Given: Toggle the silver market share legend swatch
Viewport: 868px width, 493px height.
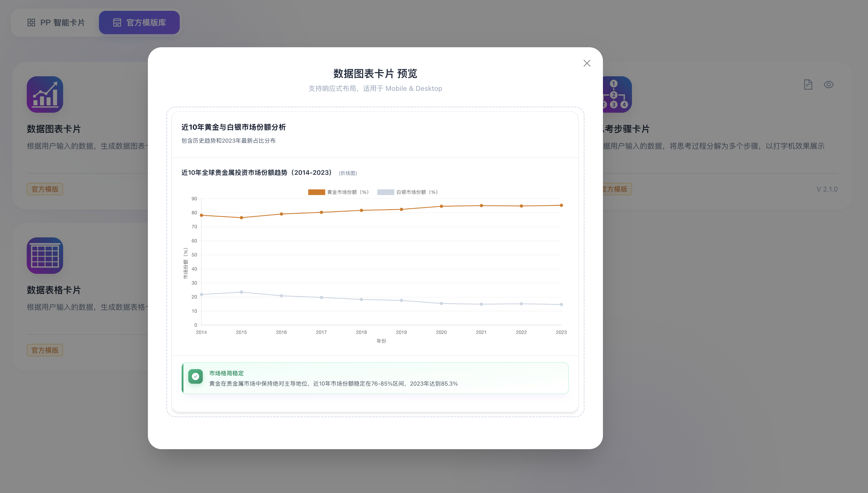Looking at the screenshot, I should 385,192.
